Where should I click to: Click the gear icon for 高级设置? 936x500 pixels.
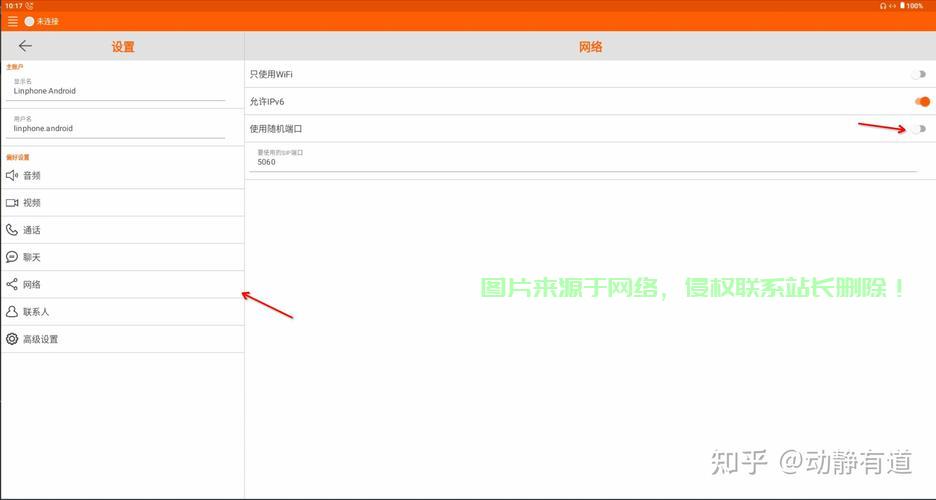pos(12,339)
